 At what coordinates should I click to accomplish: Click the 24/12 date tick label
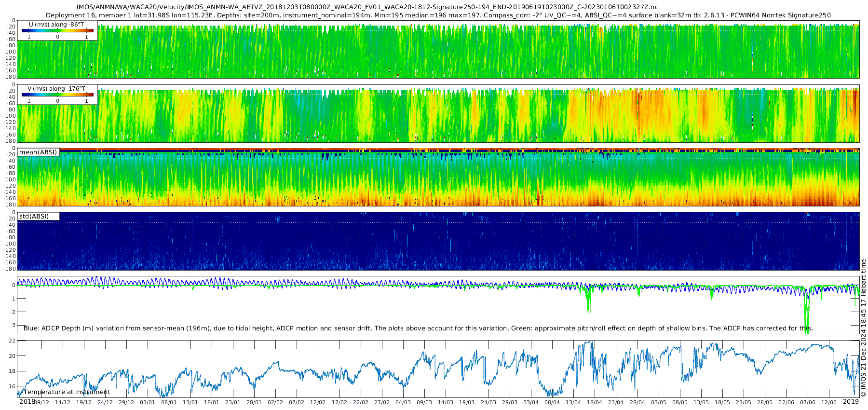tap(105, 402)
